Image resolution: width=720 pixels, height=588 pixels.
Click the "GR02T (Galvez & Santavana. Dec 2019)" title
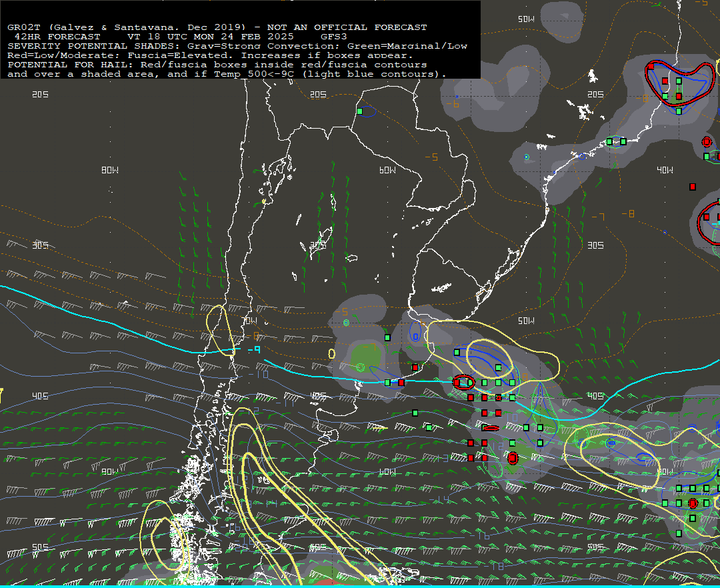pyautogui.click(x=126, y=27)
